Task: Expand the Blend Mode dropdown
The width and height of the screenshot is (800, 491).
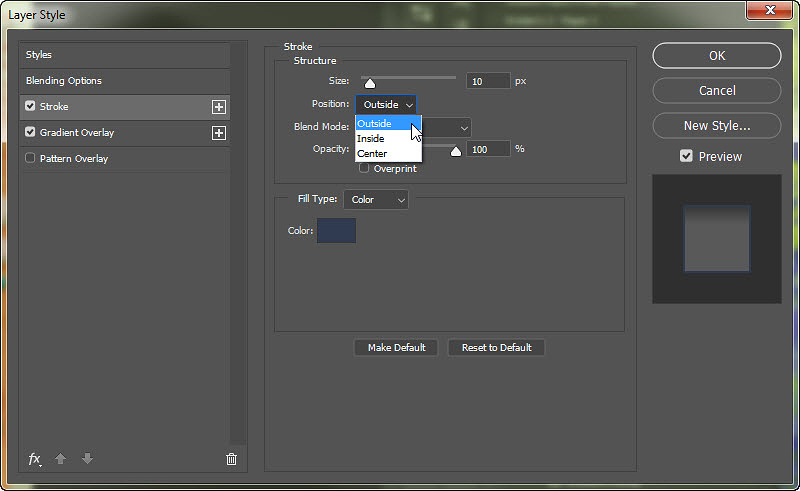Action: [446, 128]
